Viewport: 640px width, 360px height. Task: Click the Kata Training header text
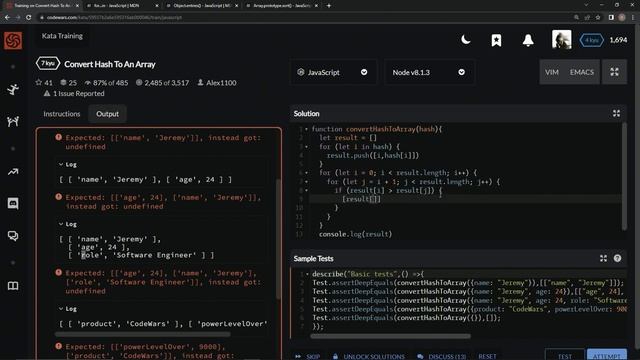coord(62,36)
